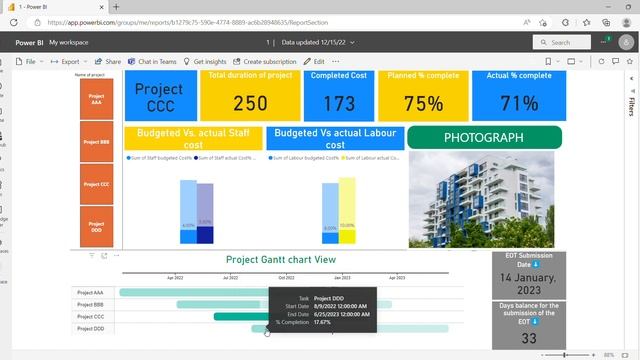Expand the Data updated dropdown
640x360 pixels.
pos(352,42)
